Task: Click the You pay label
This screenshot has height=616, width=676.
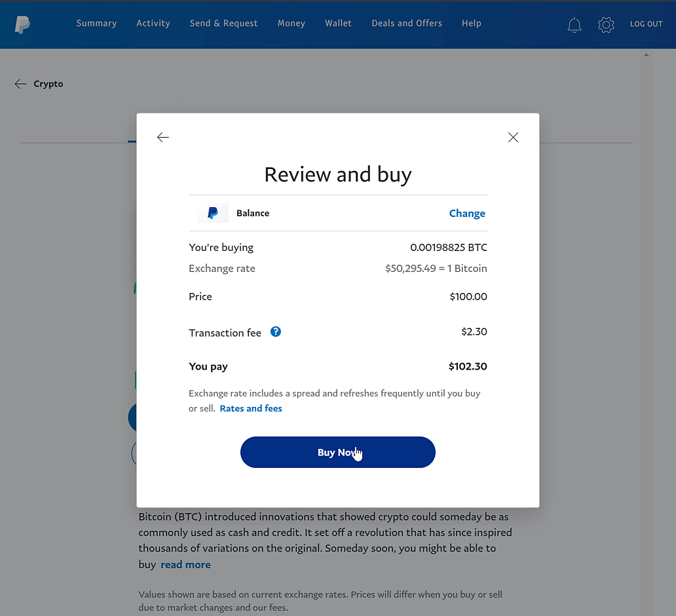Action: click(208, 367)
